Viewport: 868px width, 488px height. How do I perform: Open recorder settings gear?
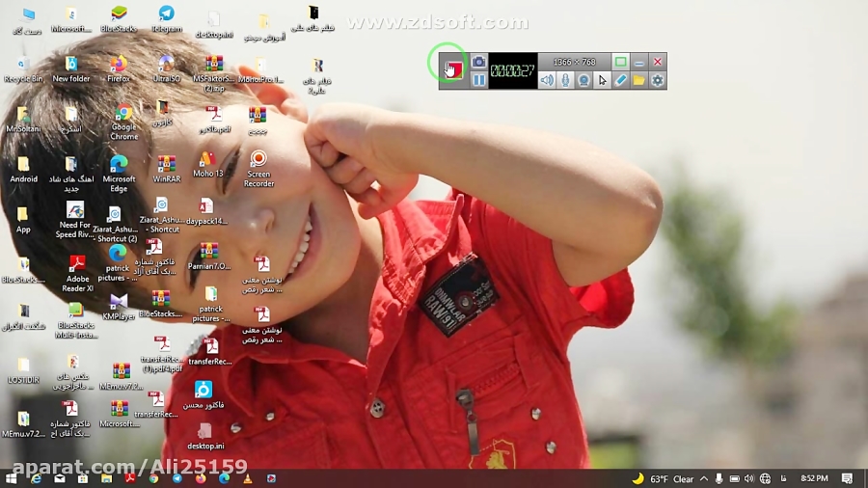tap(657, 80)
